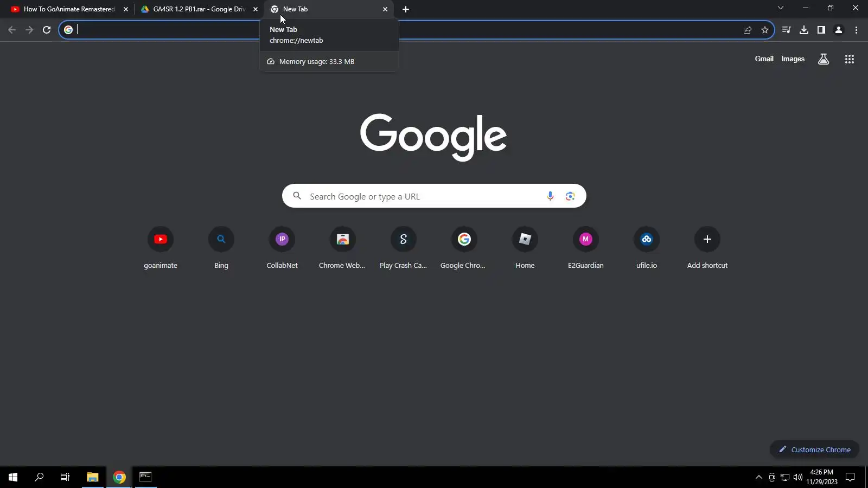Open Windows taskbar search
868x488 pixels.
click(x=39, y=477)
